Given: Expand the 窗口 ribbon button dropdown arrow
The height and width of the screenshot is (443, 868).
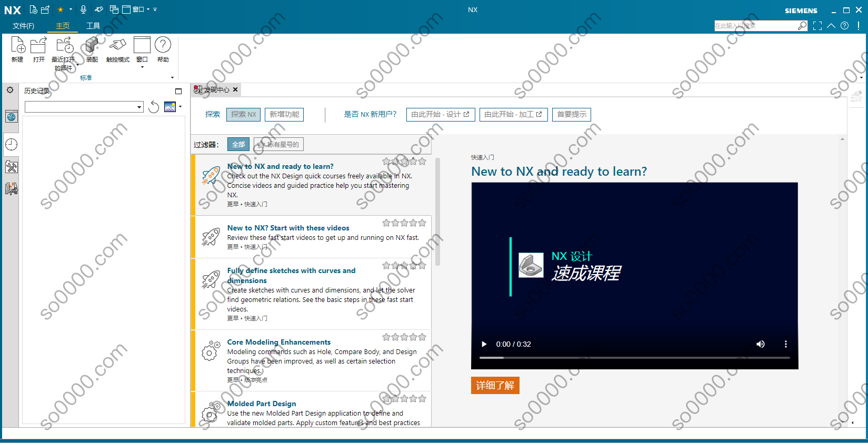Looking at the screenshot, I should [x=142, y=67].
